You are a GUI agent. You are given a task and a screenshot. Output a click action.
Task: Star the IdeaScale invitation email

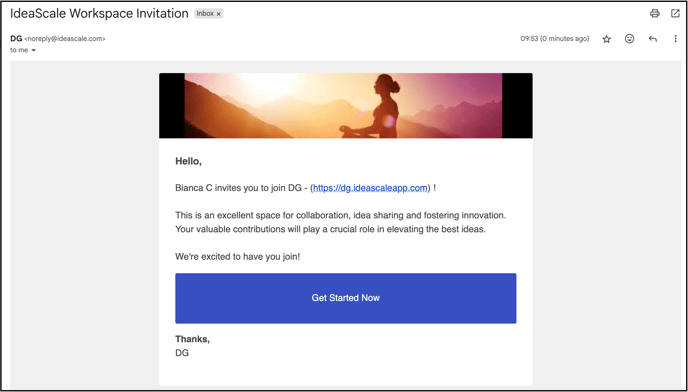point(606,39)
